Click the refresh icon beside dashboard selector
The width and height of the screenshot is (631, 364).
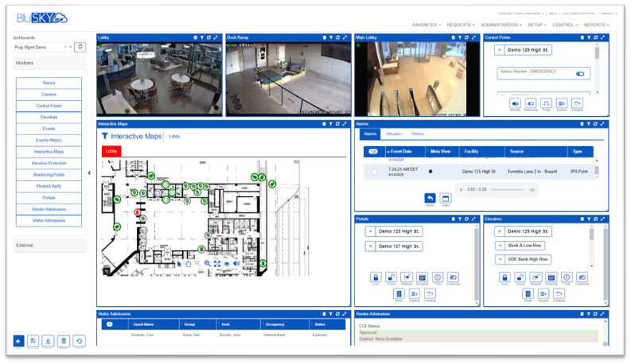(x=80, y=48)
